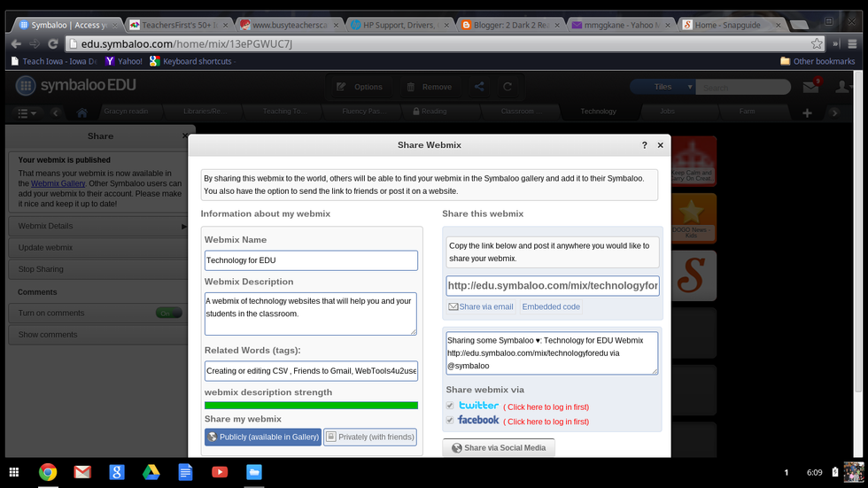The width and height of the screenshot is (868, 488).
Task: Click the help question mark in Share Webmix
Action: pyautogui.click(x=644, y=145)
